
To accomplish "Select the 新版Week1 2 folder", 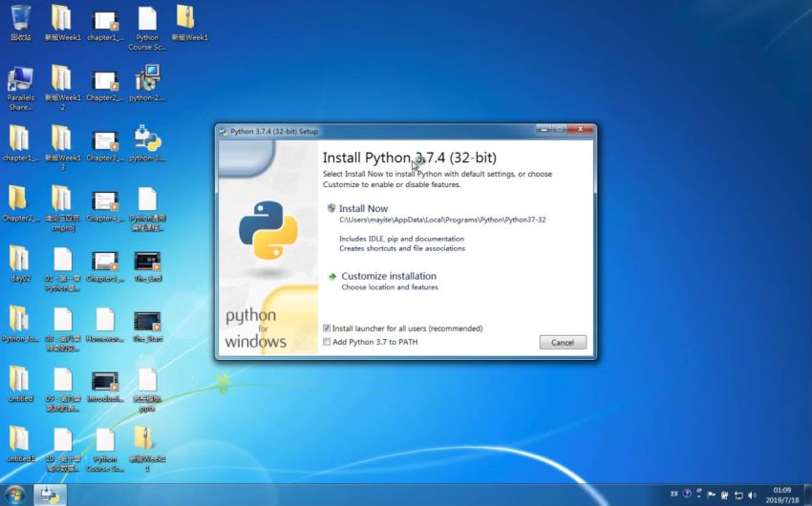I will pyautogui.click(x=62, y=88).
